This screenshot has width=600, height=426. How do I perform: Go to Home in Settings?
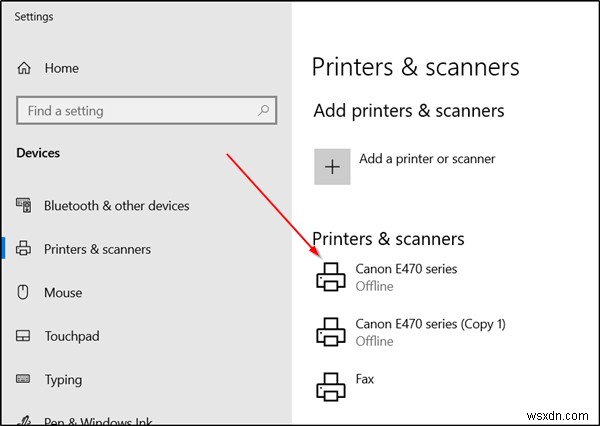point(62,68)
